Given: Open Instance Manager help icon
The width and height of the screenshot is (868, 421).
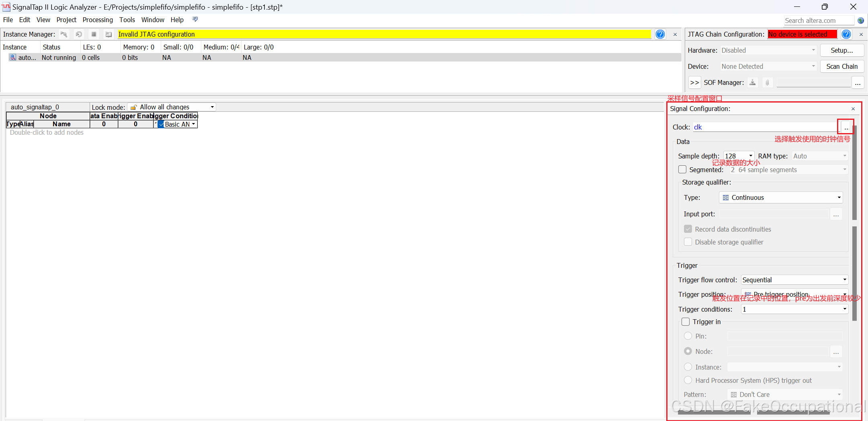Looking at the screenshot, I should coord(660,34).
